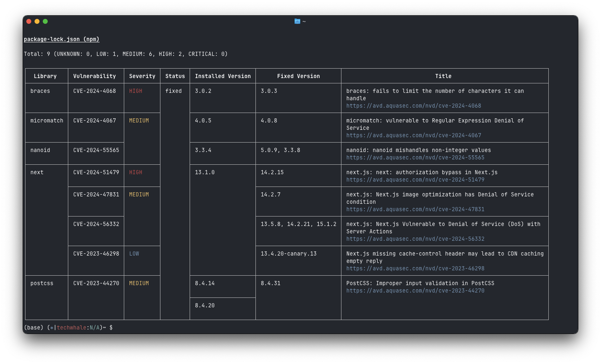Open the cve-2024-55565 aquasec link
The height and width of the screenshot is (364, 601).
click(x=415, y=158)
